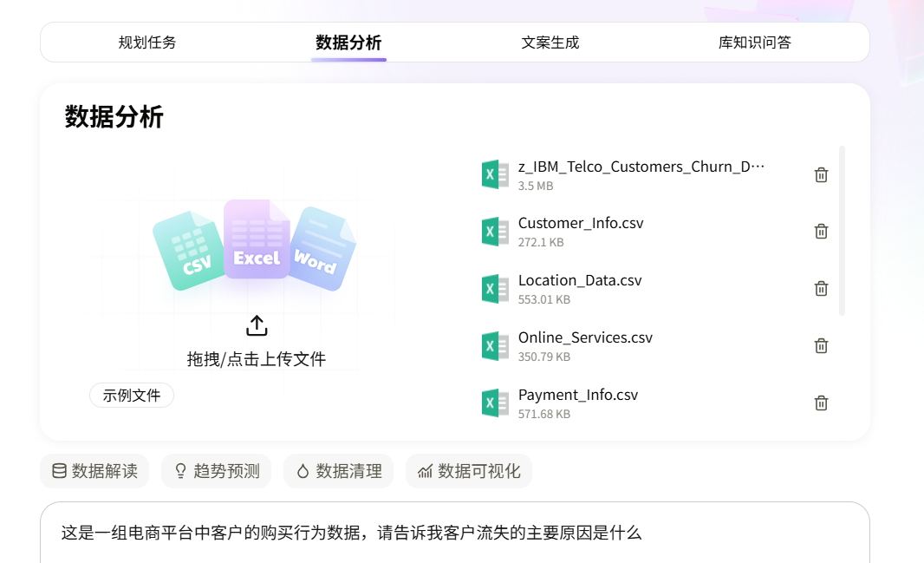
Task: Click the upload arrow icon
Action: click(x=256, y=325)
